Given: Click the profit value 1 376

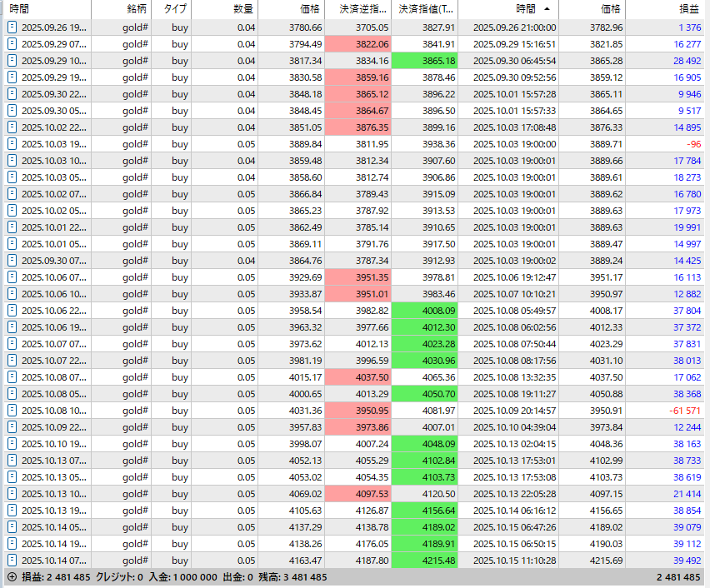Looking at the screenshot, I should tap(690, 27).
